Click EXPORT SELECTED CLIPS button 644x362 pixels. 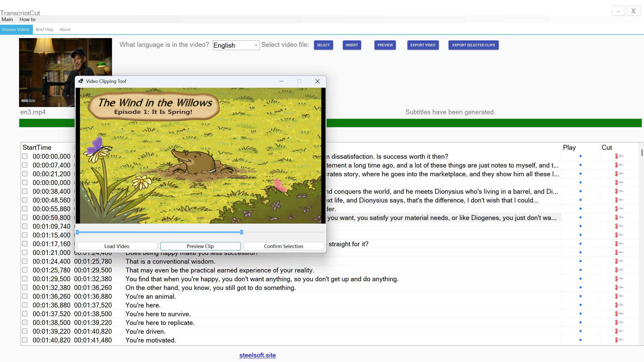point(473,45)
